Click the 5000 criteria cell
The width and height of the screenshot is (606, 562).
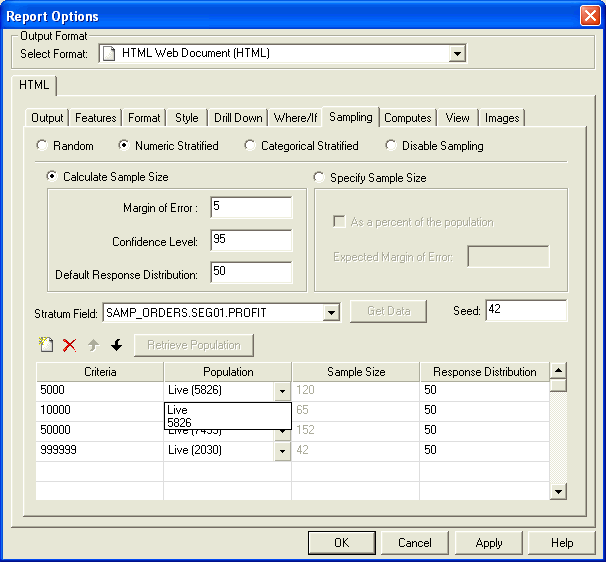[x=100, y=391]
